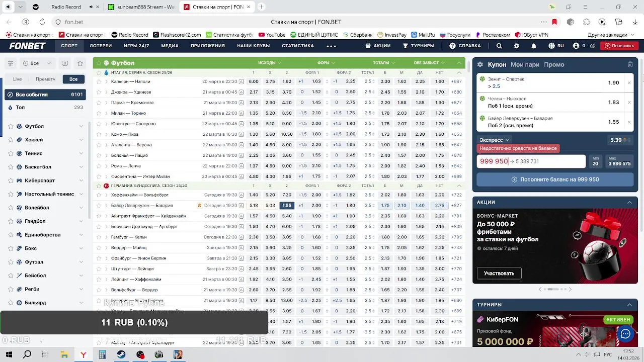Screen dimensions: 644x362
Task: Open live chat support bubble
Action: pyautogui.click(x=625, y=334)
